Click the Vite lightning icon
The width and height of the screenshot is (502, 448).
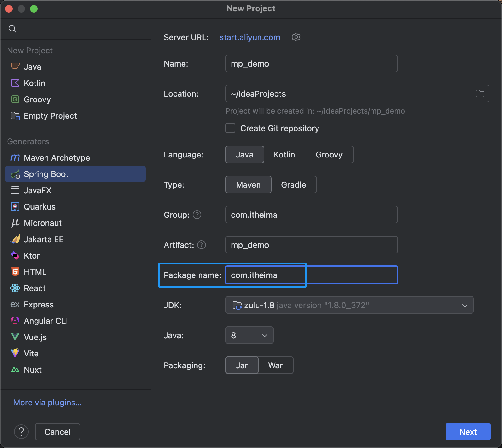coord(15,353)
